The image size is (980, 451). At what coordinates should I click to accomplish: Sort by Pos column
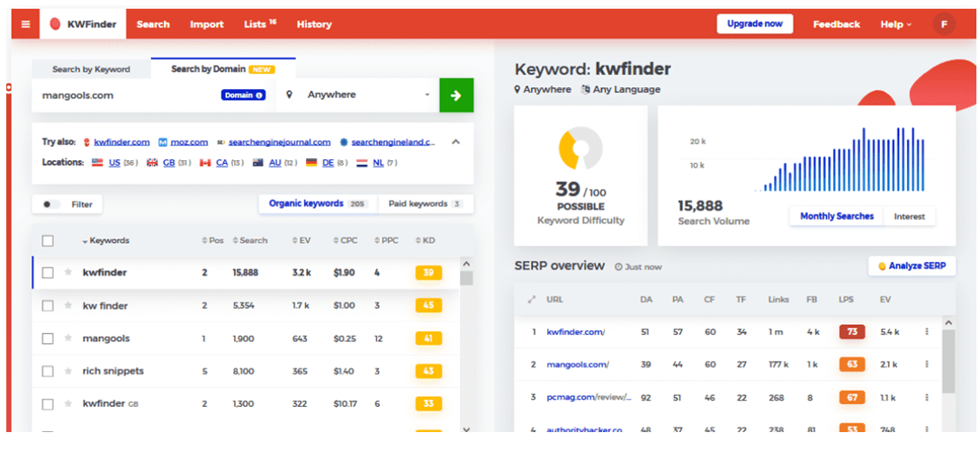click(x=212, y=241)
